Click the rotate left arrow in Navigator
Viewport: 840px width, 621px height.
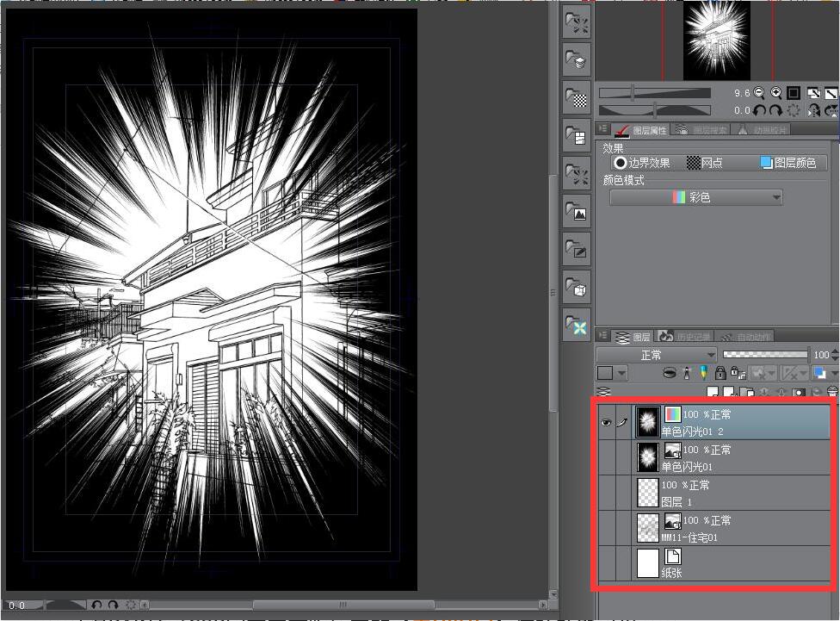[x=759, y=110]
